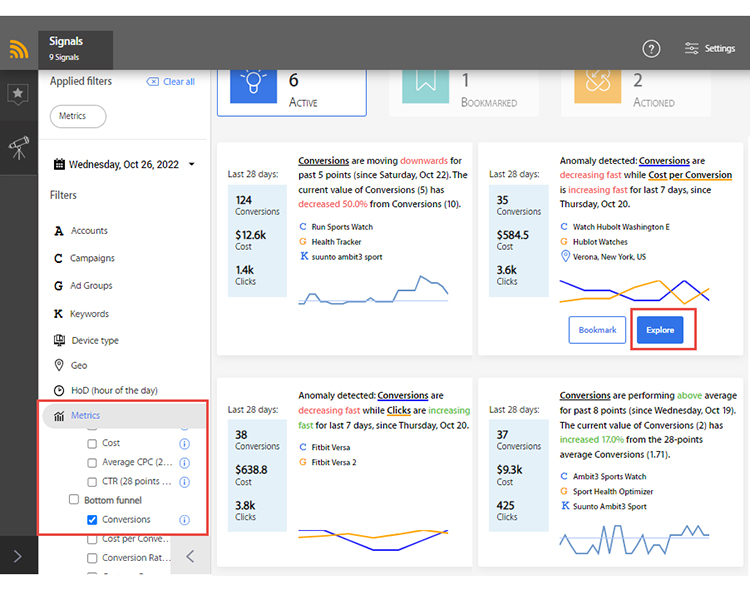Click the Verona location pin icon

(565, 256)
